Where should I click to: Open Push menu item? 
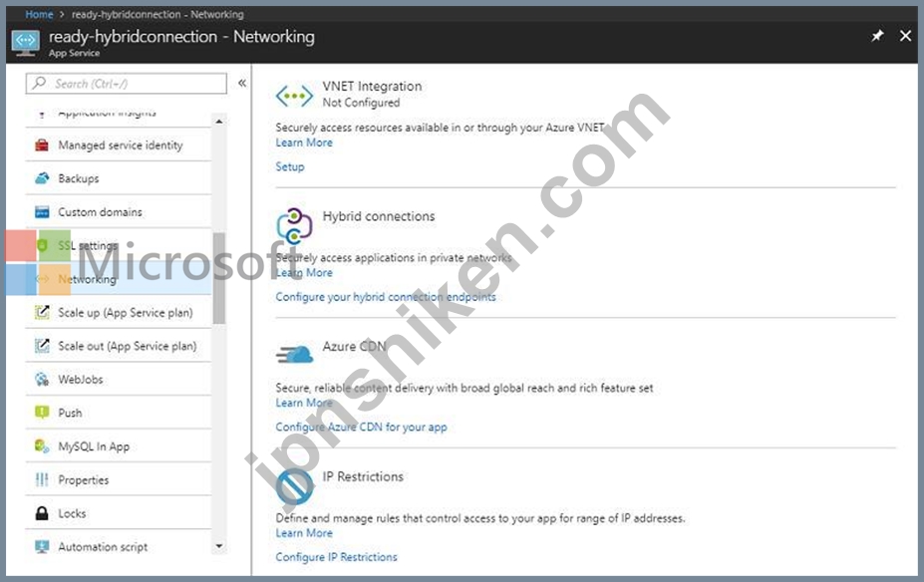click(x=119, y=413)
